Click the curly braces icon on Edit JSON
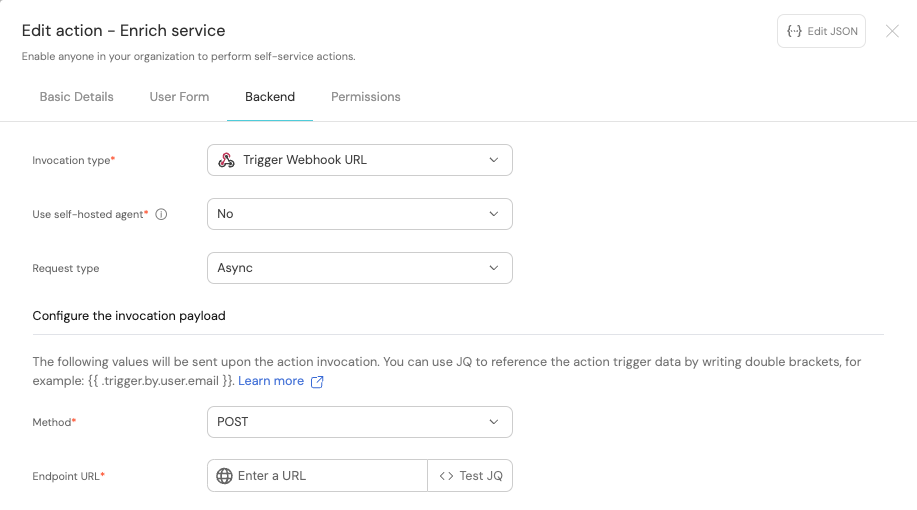 (794, 31)
